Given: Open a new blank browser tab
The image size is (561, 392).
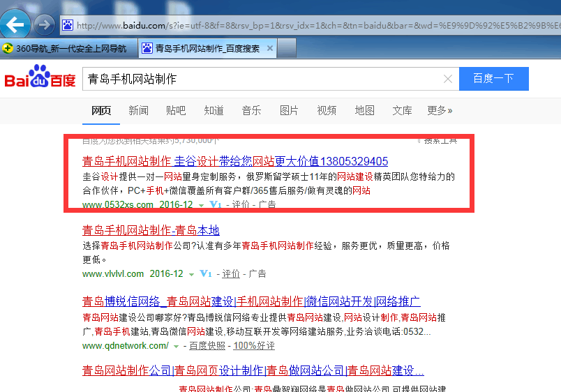Looking at the screenshot, I should [287, 48].
